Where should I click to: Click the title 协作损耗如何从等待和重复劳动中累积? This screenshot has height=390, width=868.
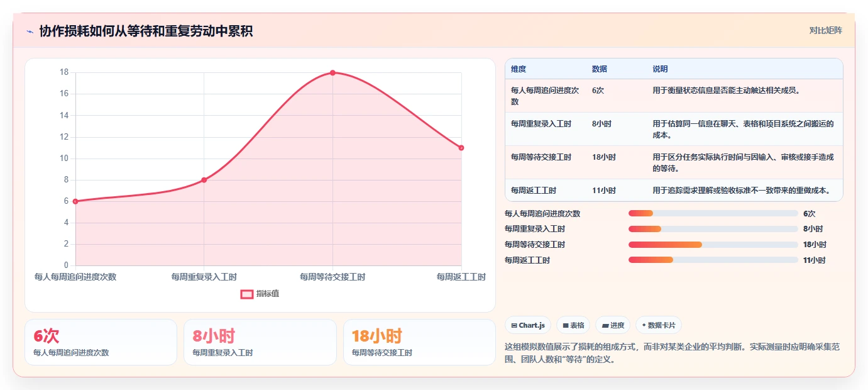click(x=146, y=31)
